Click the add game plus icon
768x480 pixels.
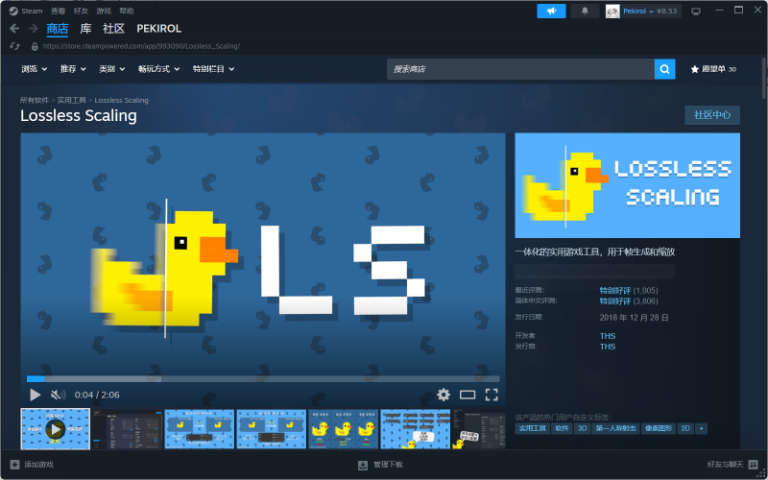(14, 465)
